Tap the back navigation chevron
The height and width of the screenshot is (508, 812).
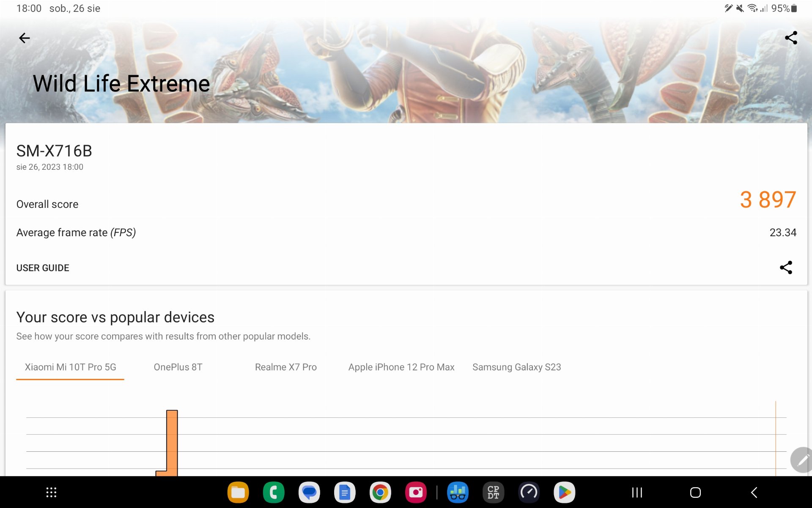pos(754,492)
